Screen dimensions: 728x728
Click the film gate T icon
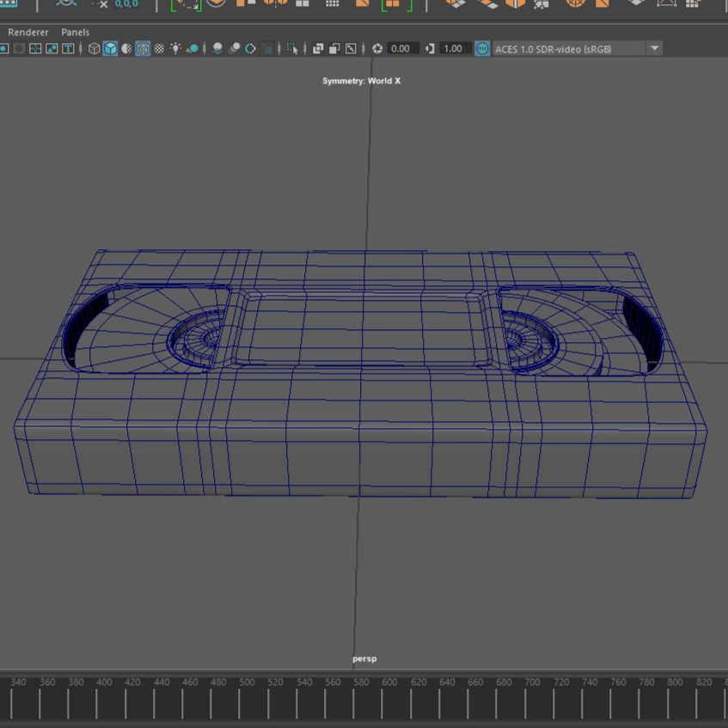[68, 49]
